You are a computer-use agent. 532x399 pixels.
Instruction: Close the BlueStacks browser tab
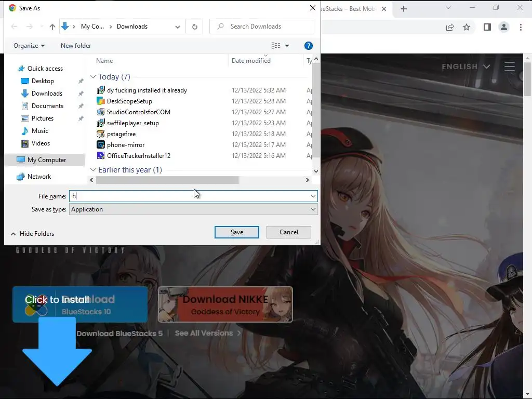tap(384, 9)
